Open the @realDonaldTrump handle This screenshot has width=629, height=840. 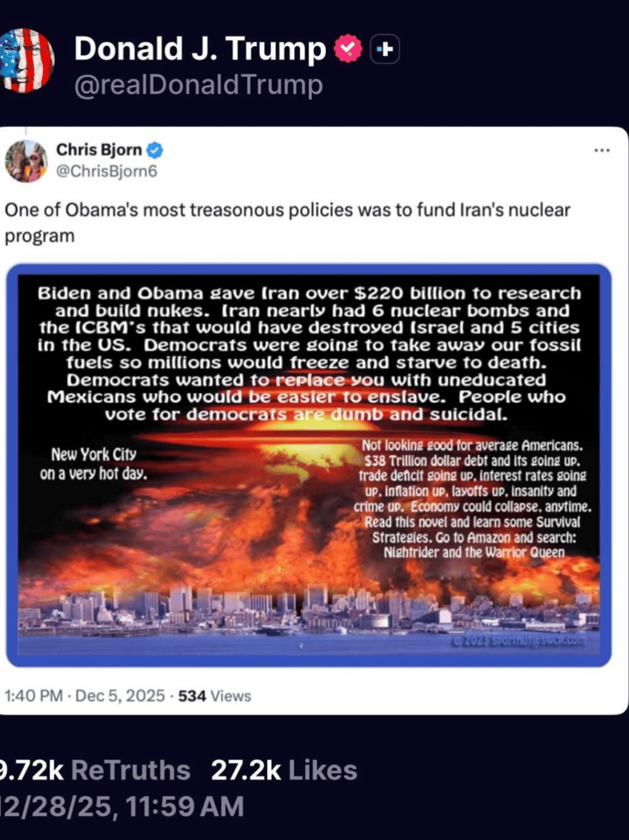tap(199, 84)
